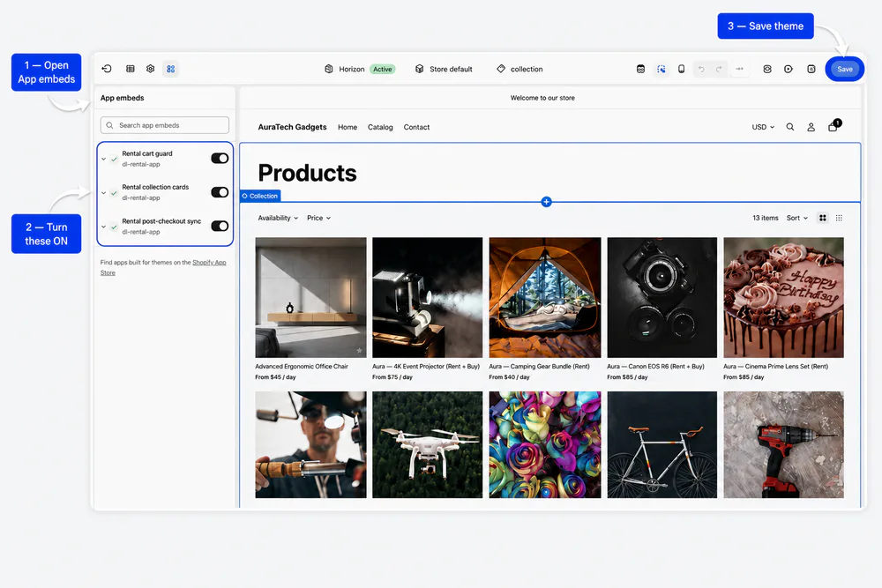The width and height of the screenshot is (882, 588).
Task: Click the redo arrow icon
Action: click(x=719, y=69)
